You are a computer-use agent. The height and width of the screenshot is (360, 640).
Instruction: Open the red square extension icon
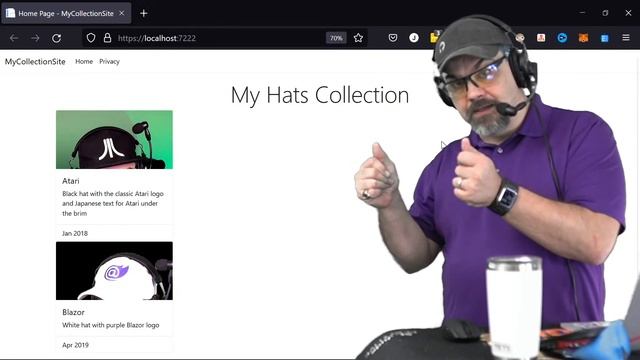[541, 38]
